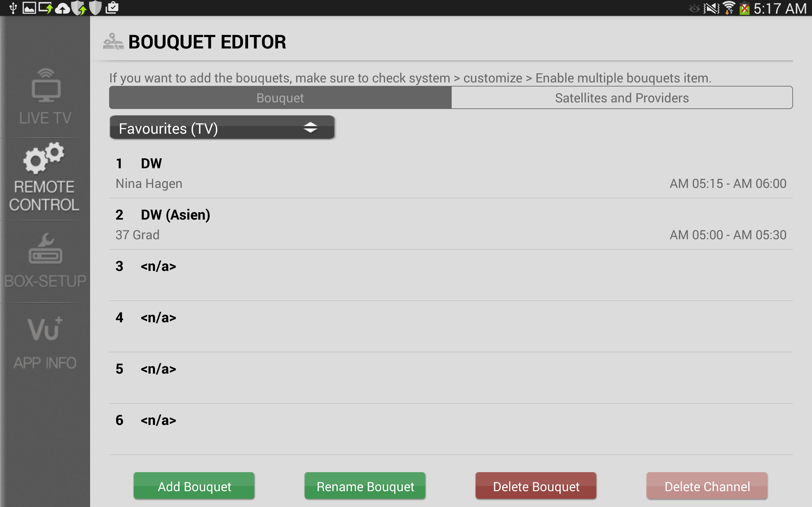Open the Vu+ App Info icon
Viewport: 812px width, 507px height.
(x=45, y=328)
